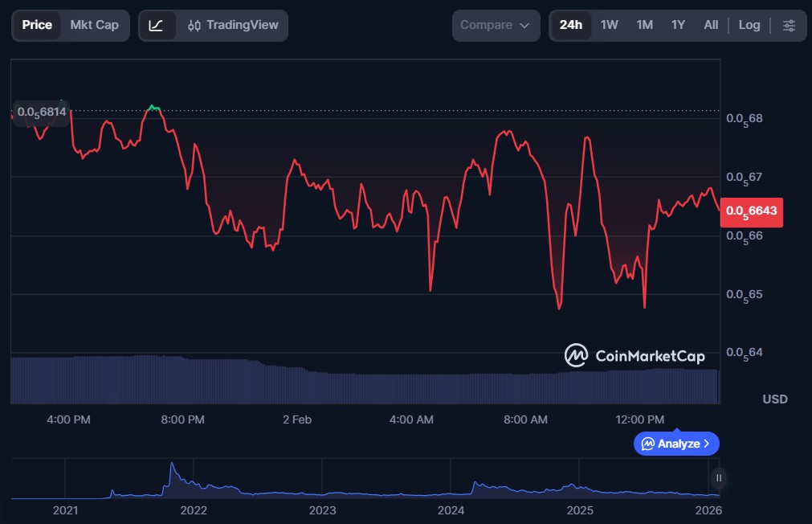Click the CoinMarketCap logo watermark
Viewport: 812px width, 524px height.
pyautogui.click(x=635, y=355)
